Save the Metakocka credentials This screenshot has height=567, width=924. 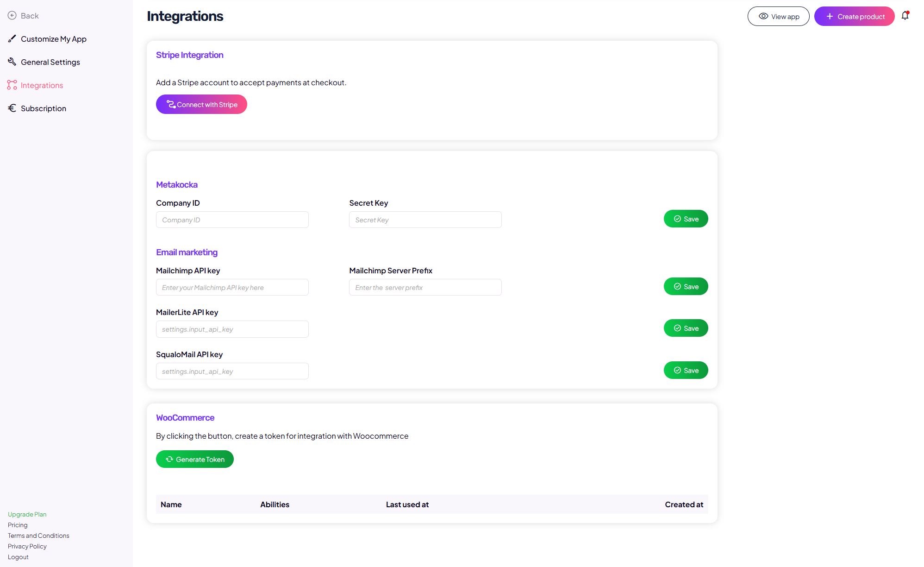[686, 219]
